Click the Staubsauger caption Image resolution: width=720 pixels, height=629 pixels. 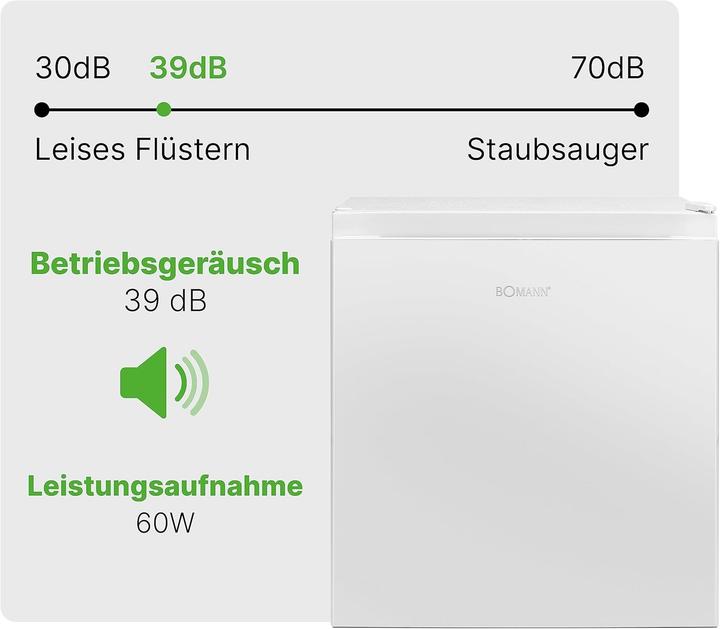click(557, 150)
